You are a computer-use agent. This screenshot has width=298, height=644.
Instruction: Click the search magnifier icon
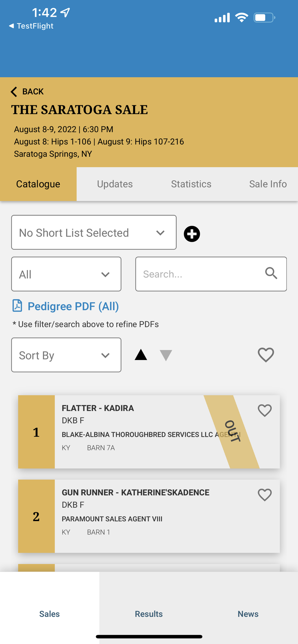click(x=271, y=273)
